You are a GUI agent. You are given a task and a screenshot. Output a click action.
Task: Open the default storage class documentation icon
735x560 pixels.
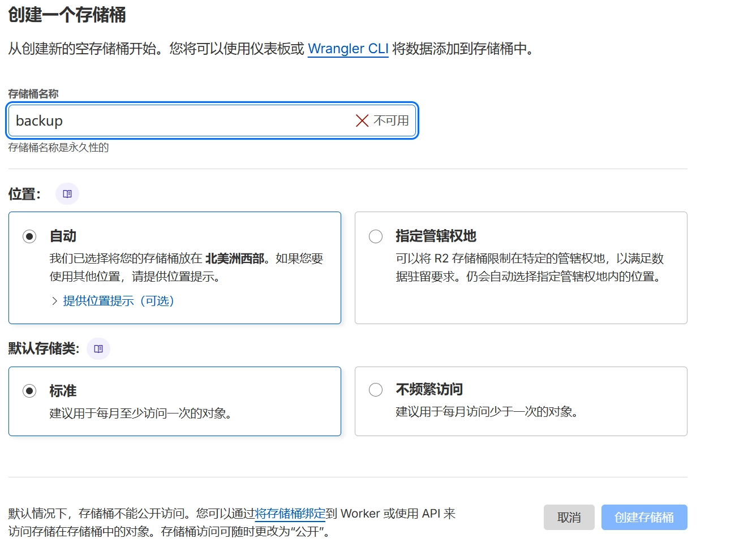[x=98, y=348]
